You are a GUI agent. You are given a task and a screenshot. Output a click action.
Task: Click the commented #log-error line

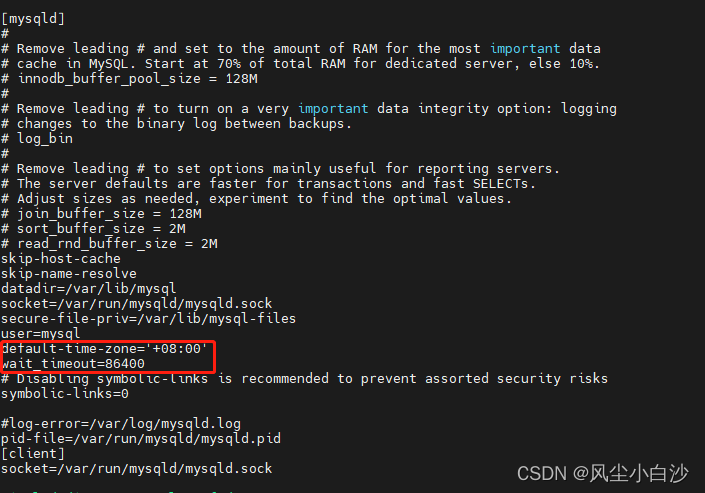121,424
